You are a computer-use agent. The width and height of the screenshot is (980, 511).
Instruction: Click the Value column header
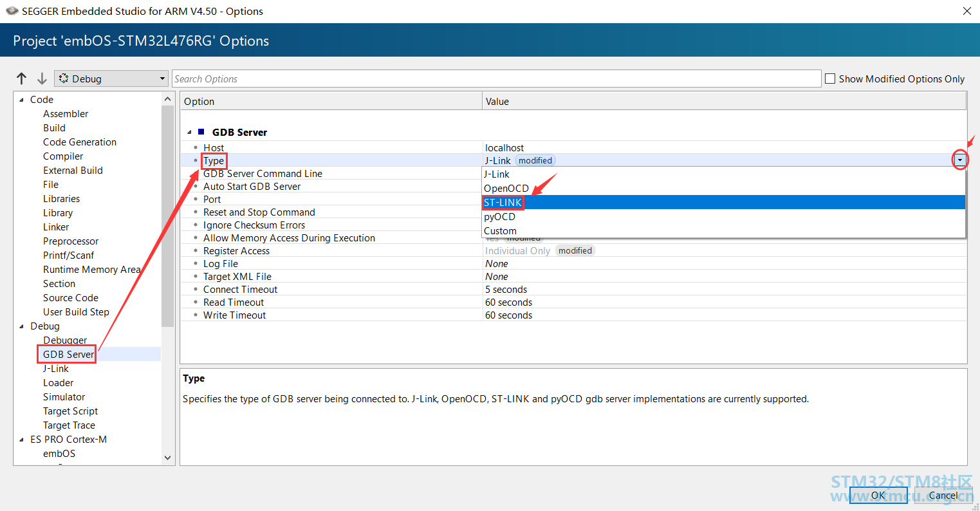point(725,101)
